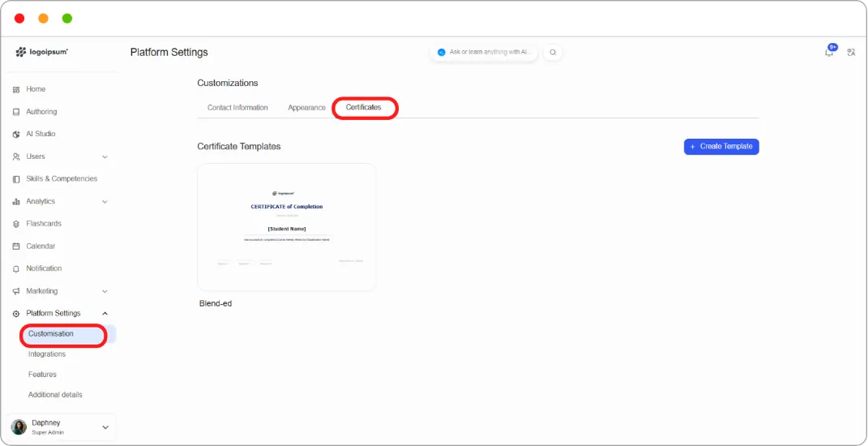
Task: Open notifications bell in top bar
Action: coord(829,52)
